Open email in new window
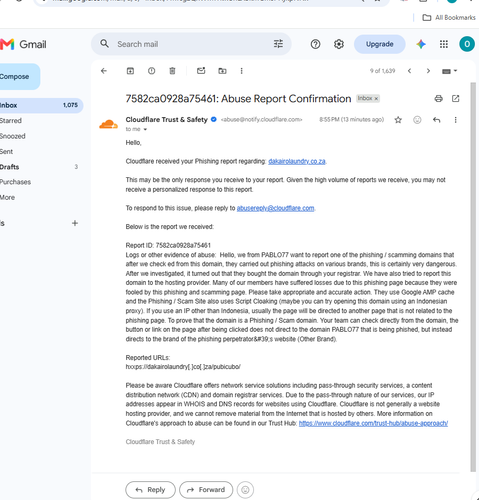 [456, 99]
